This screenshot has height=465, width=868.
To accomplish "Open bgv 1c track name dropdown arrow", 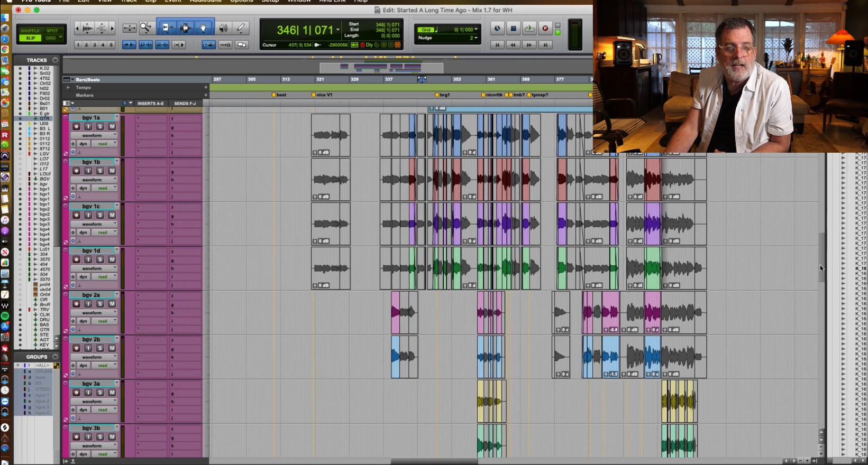I will (116, 206).
